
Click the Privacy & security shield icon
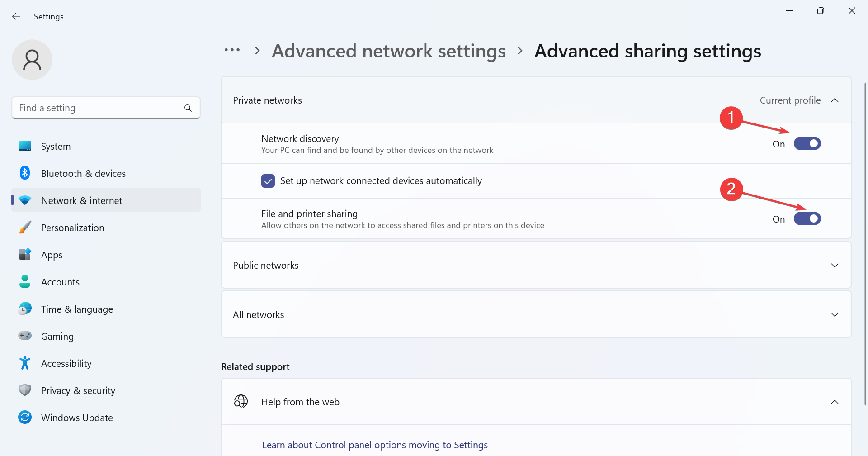pos(25,390)
